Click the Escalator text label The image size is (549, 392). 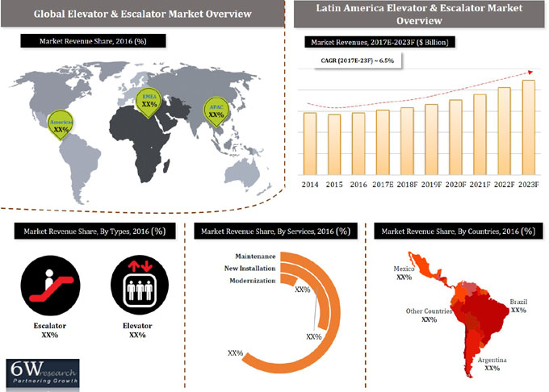point(50,326)
